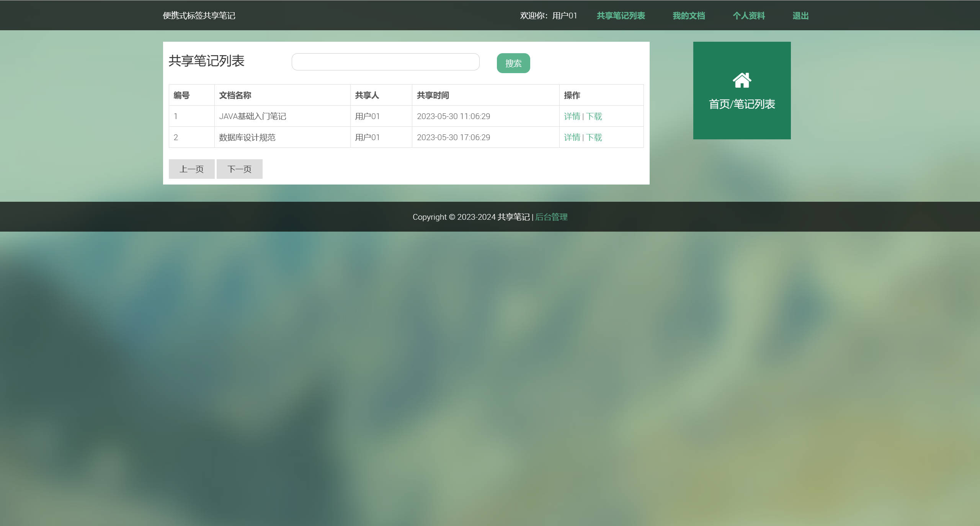Image resolution: width=980 pixels, height=526 pixels.
Task: Select the 共享笔记列表 menu item
Action: pyautogui.click(x=621, y=16)
